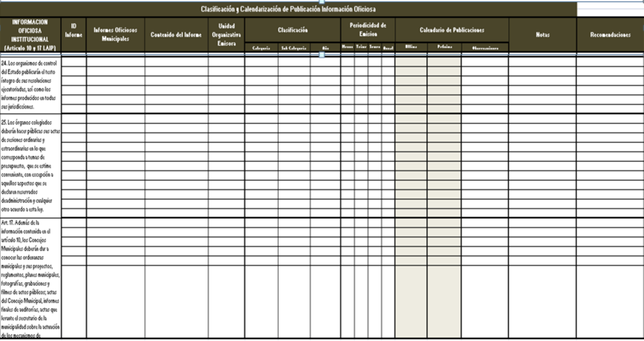Click the cell starting 'Art. 17. Además de la'
The image size is (644, 341).
point(31,278)
